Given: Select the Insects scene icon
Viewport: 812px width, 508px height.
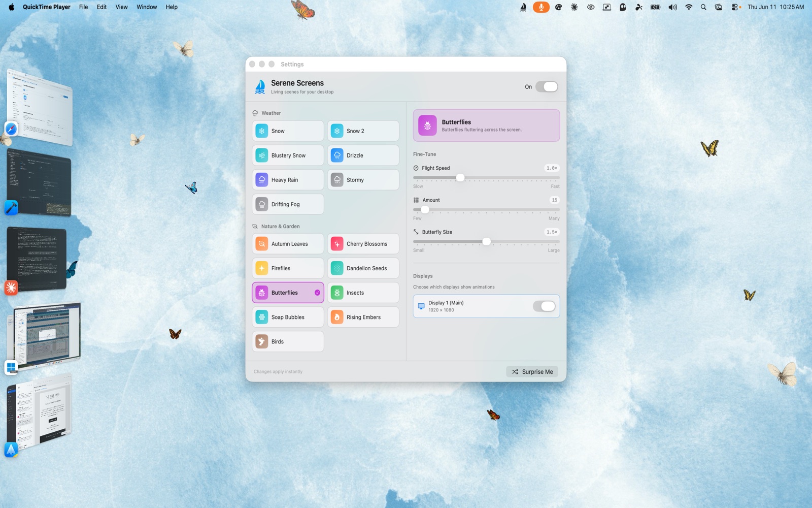Looking at the screenshot, I should [337, 293].
